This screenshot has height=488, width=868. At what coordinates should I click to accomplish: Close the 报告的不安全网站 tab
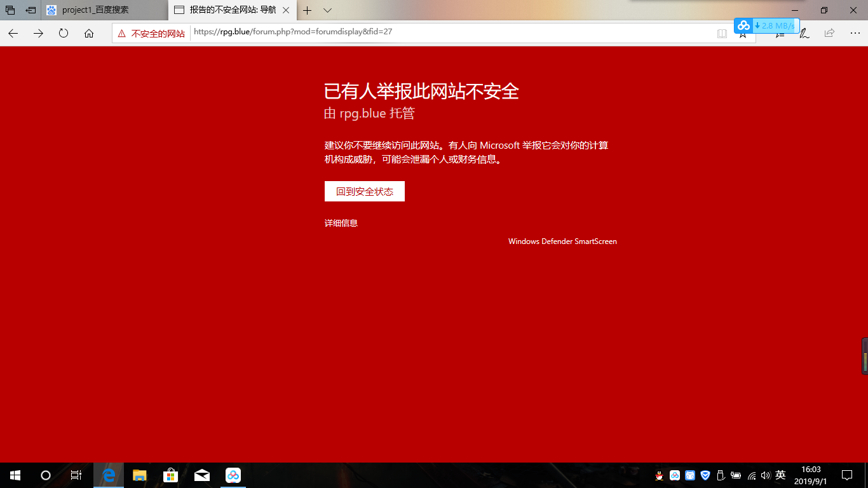tap(286, 10)
